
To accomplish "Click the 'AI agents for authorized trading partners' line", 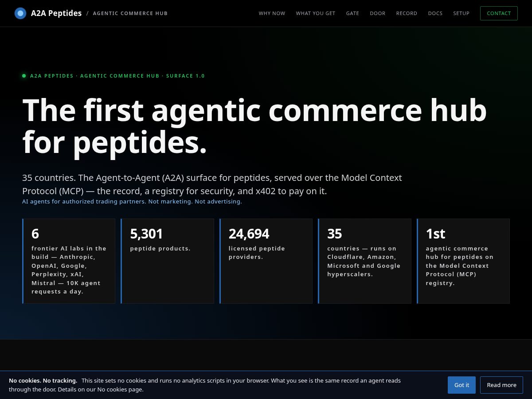I will click(132, 201).
